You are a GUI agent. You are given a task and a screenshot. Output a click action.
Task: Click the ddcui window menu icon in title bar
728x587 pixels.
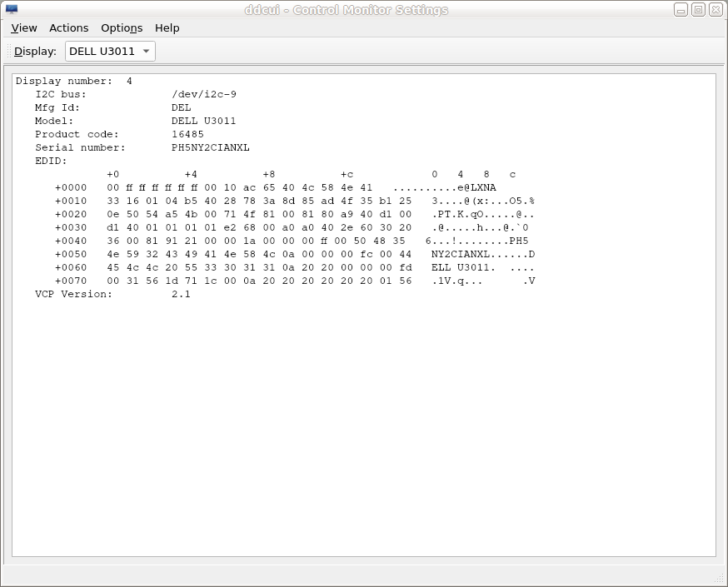[x=12, y=10]
